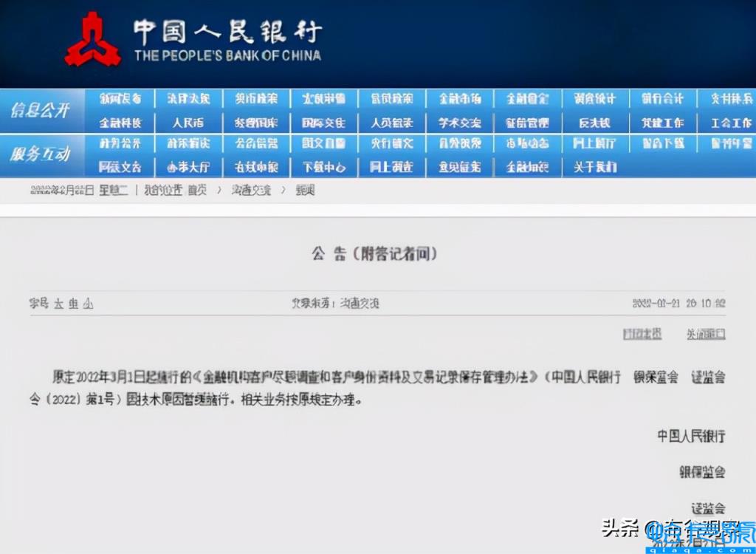Image resolution: width=756 pixels, height=554 pixels.
Task: Go to 新闻发布 in the navigation
Action: pyautogui.click(x=120, y=99)
